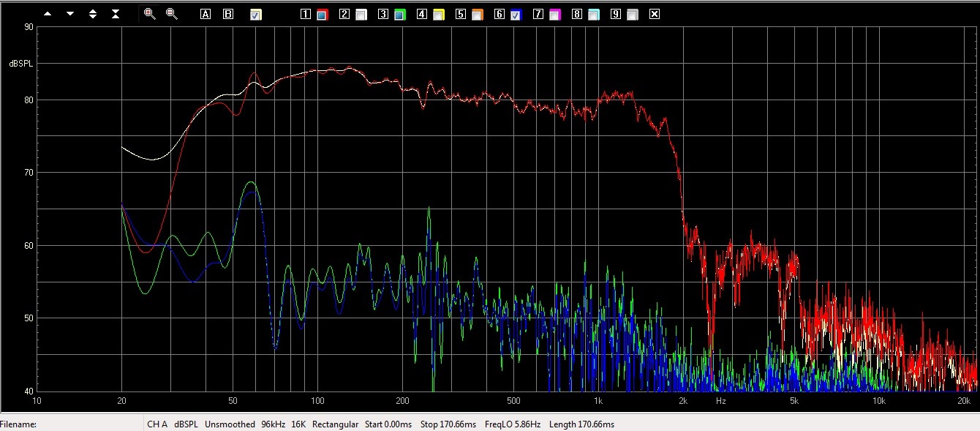Image resolution: width=980 pixels, height=431 pixels.
Task: Click the Length 170.66ms entry
Action: click(x=581, y=424)
